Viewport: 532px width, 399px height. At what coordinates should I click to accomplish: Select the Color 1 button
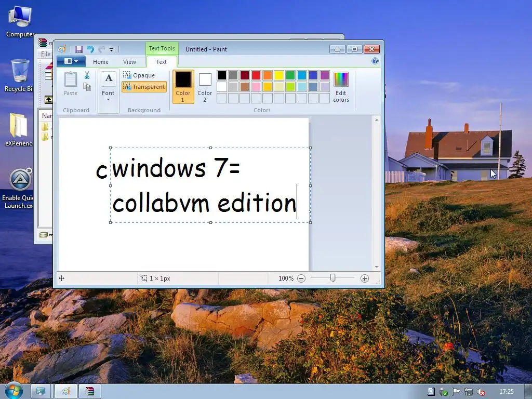click(183, 87)
